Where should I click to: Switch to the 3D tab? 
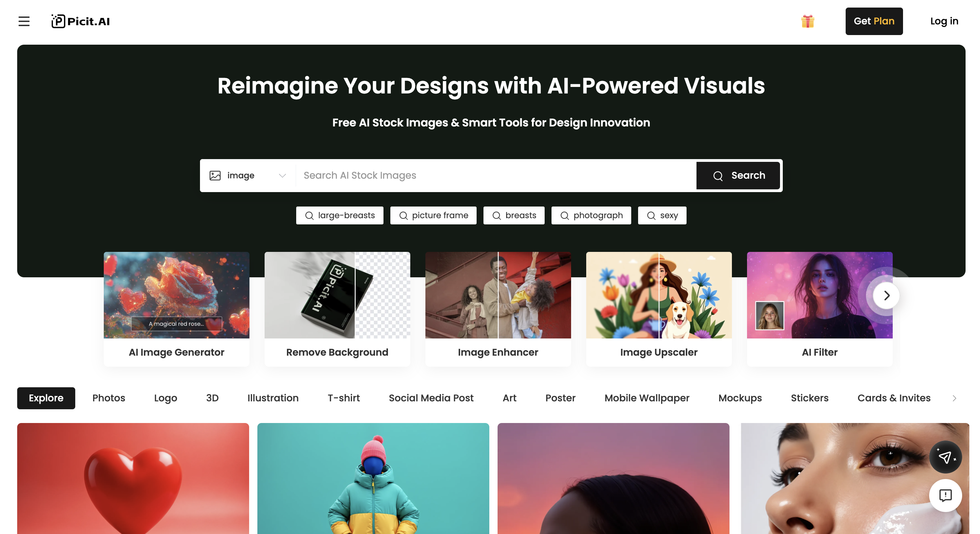coord(212,398)
